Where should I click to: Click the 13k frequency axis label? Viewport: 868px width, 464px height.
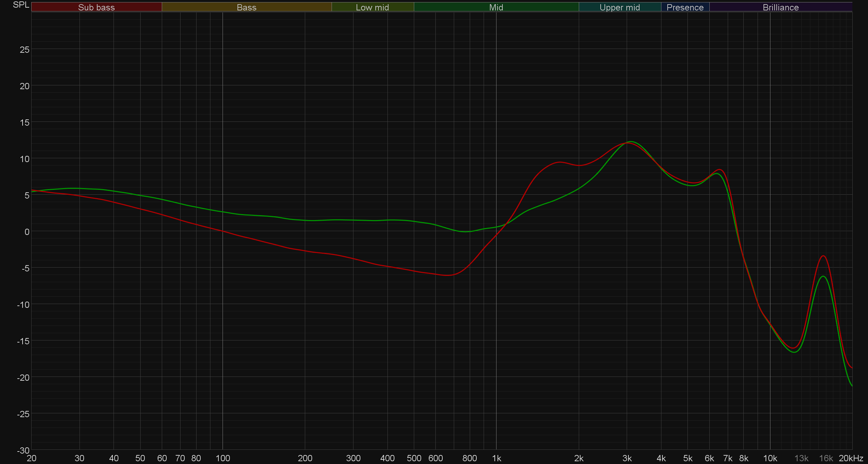(x=801, y=458)
